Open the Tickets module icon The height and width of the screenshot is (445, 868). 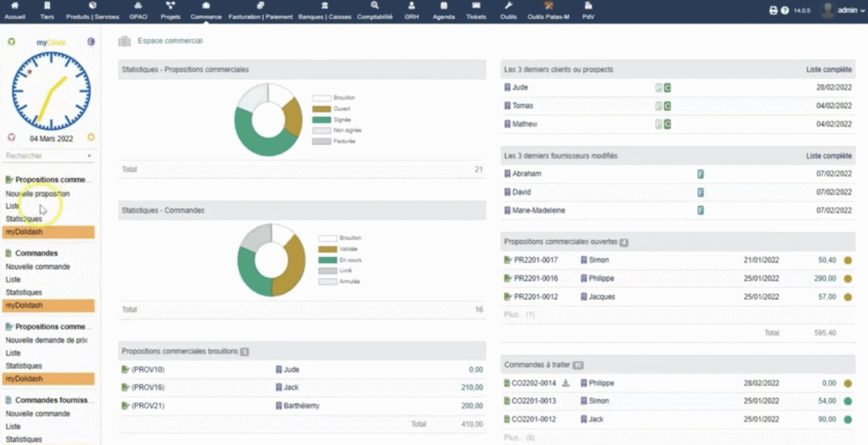coord(477,6)
